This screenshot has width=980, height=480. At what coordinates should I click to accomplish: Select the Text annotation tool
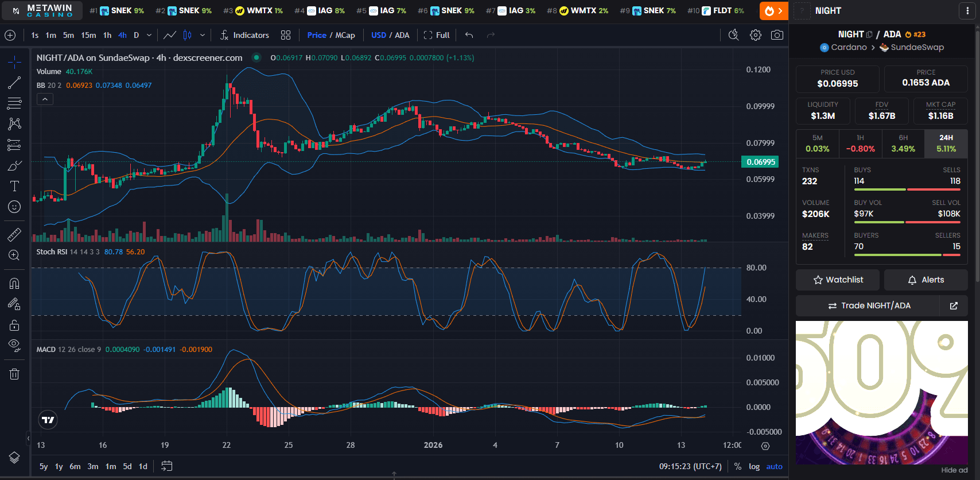(x=14, y=186)
